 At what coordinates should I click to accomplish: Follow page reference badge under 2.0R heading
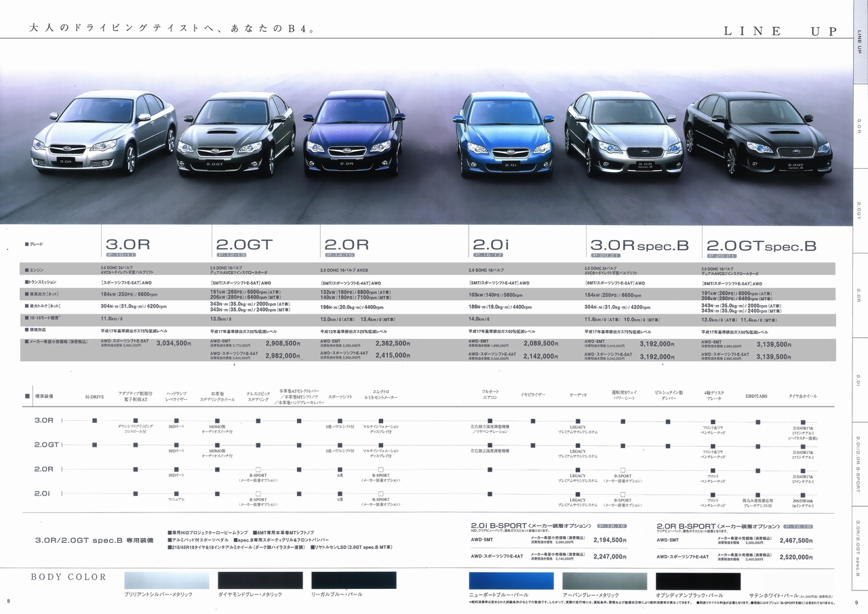coord(340,255)
